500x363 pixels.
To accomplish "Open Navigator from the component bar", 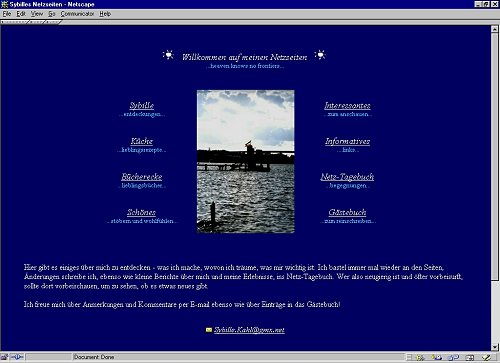I will pos(420,358).
